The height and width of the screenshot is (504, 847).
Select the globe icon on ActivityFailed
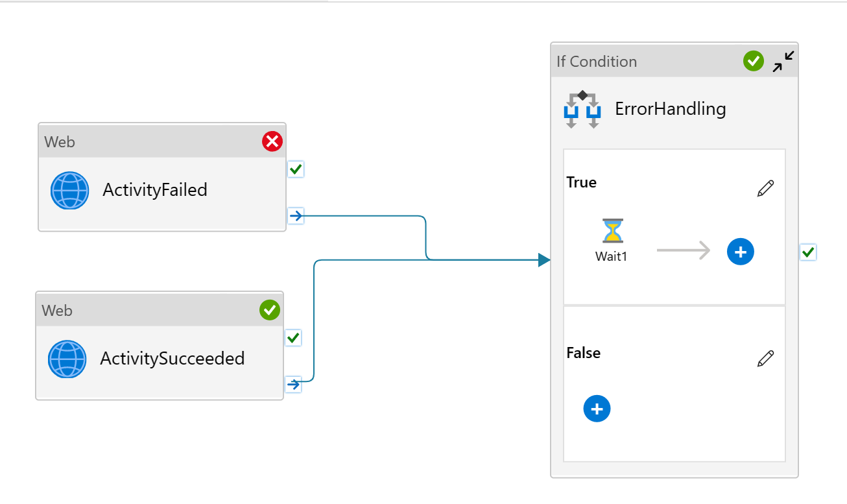pos(69,191)
